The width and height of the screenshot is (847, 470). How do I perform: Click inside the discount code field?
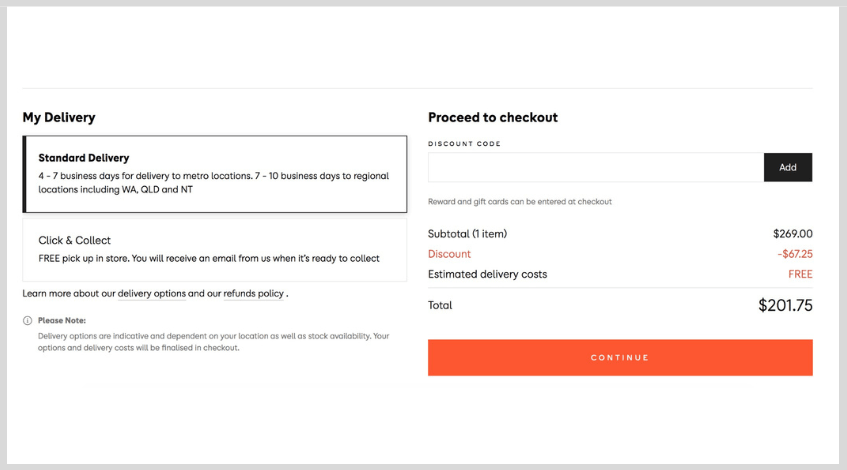click(596, 167)
